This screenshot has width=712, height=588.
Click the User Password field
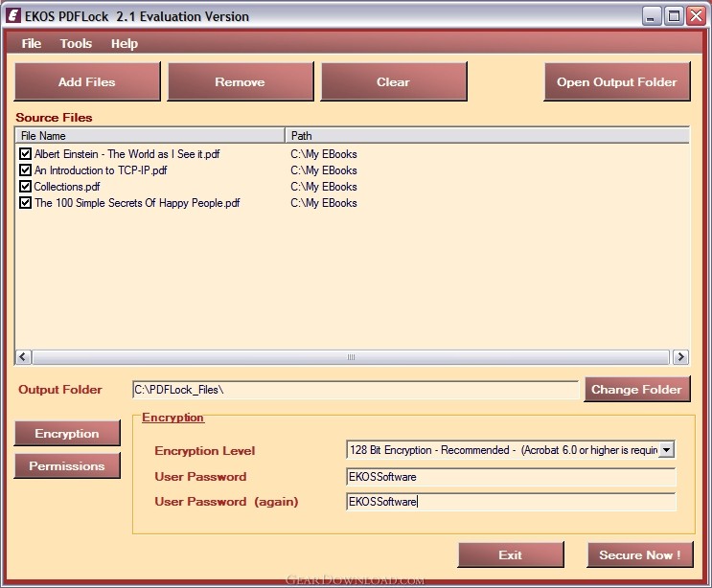tap(511, 477)
